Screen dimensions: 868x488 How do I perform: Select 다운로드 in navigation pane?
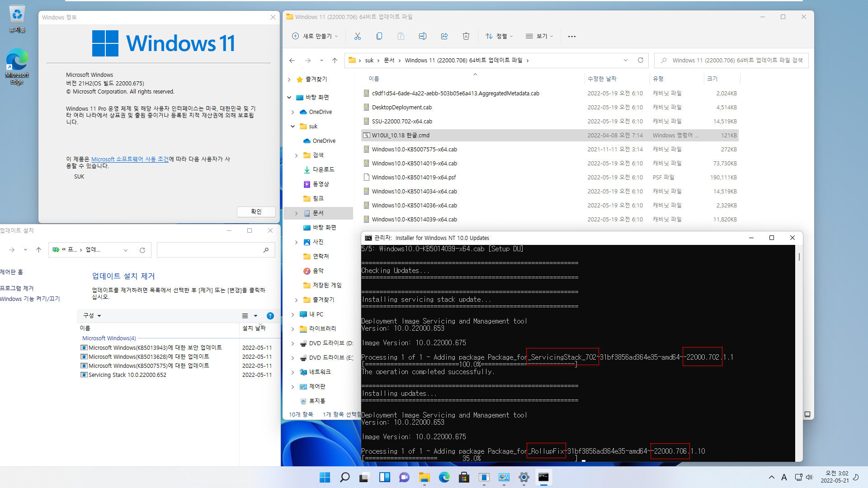tap(323, 169)
